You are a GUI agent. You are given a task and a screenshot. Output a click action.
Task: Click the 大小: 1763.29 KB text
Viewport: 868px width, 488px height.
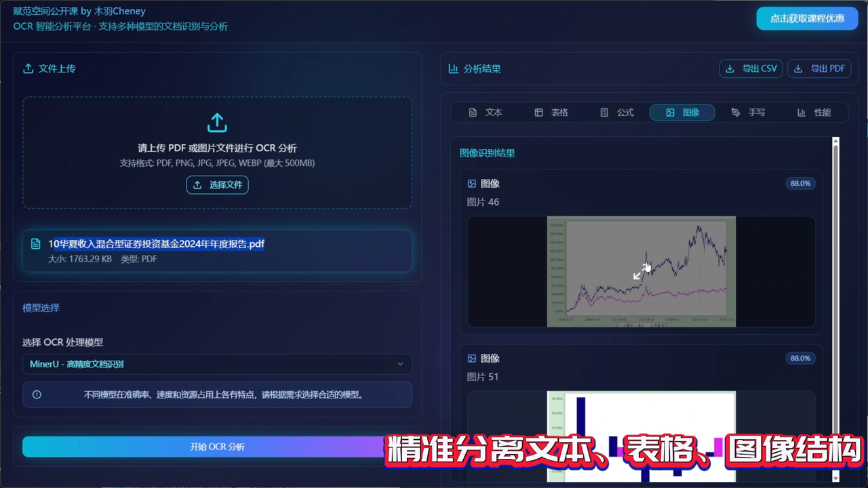pyautogui.click(x=80, y=259)
